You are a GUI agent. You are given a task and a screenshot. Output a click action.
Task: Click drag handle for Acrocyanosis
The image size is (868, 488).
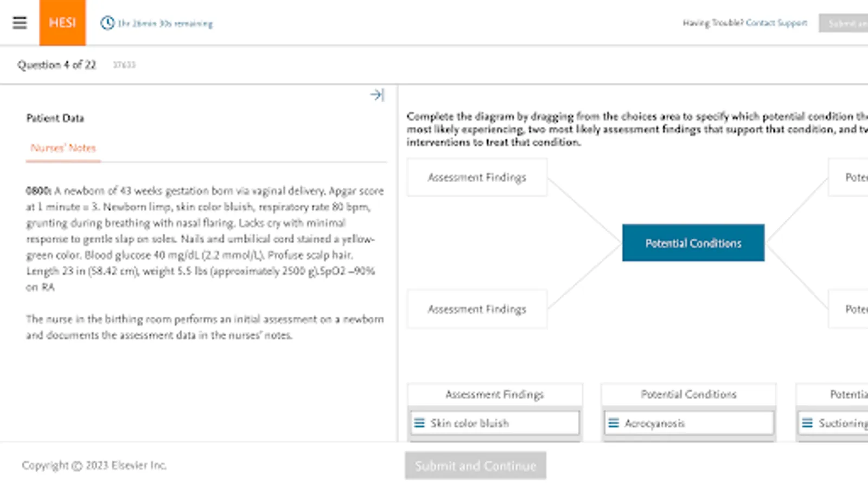pos(614,423)
